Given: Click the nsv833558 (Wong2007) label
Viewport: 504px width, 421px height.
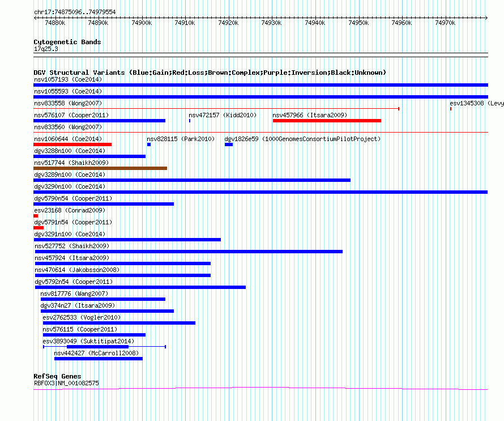Looking at the screenshot, I should 68,103.
